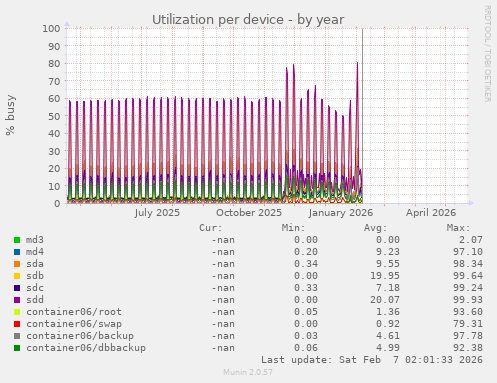This screenshot has width=497, height=383.
Task: Select the sdb legend label
Action: click(x=35, y=276)
